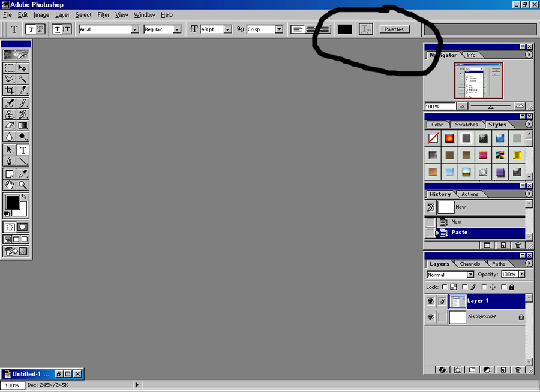540x392 pixels.
Task: Enable the lock position checkbox
Action: pyautogui.click(x=484, y=287)
